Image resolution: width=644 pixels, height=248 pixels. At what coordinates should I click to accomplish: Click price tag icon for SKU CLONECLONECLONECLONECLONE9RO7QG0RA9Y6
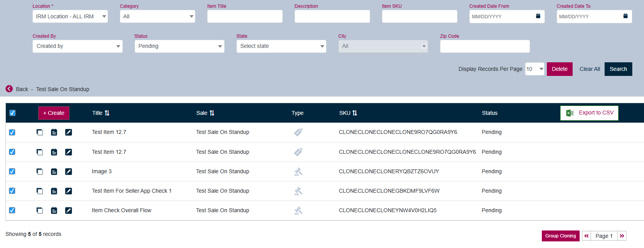tap(298, 152)
